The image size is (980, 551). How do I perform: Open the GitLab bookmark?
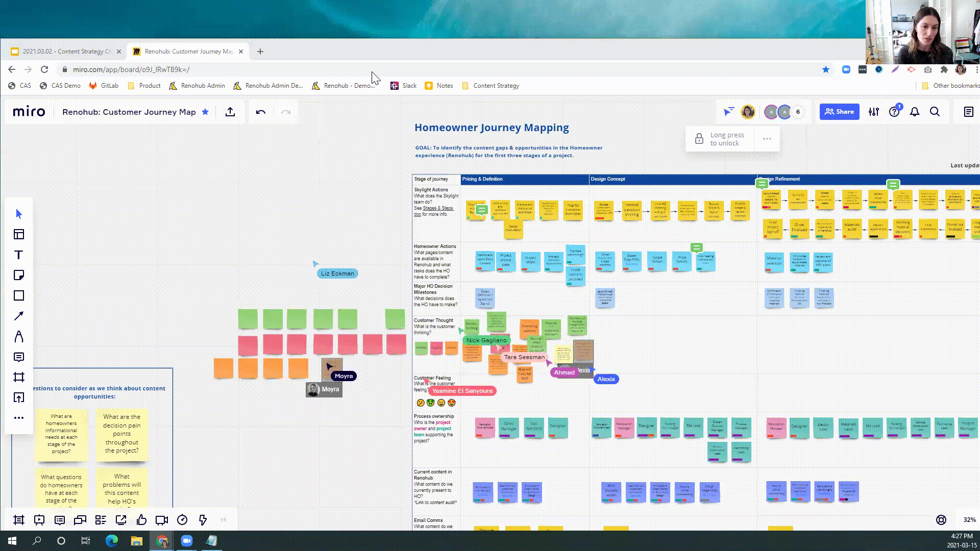click(x=104, y=86)
